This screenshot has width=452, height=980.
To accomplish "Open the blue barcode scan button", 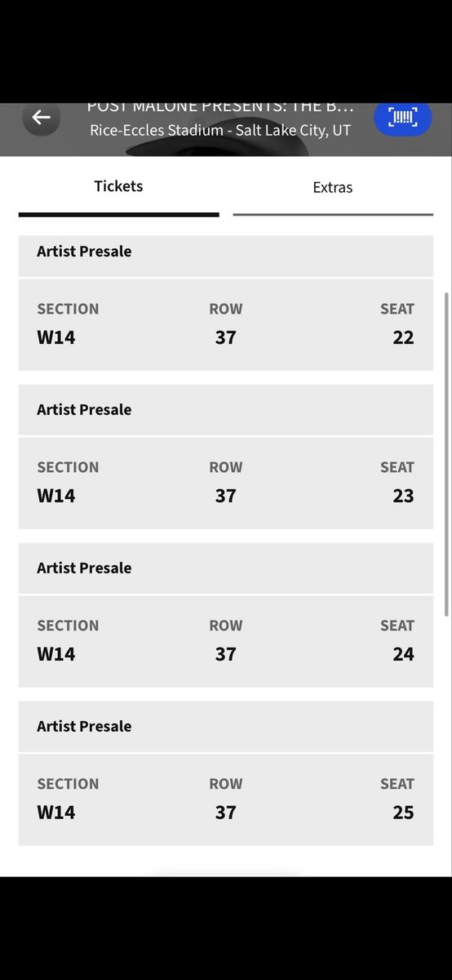I will (x=402, y=118).
